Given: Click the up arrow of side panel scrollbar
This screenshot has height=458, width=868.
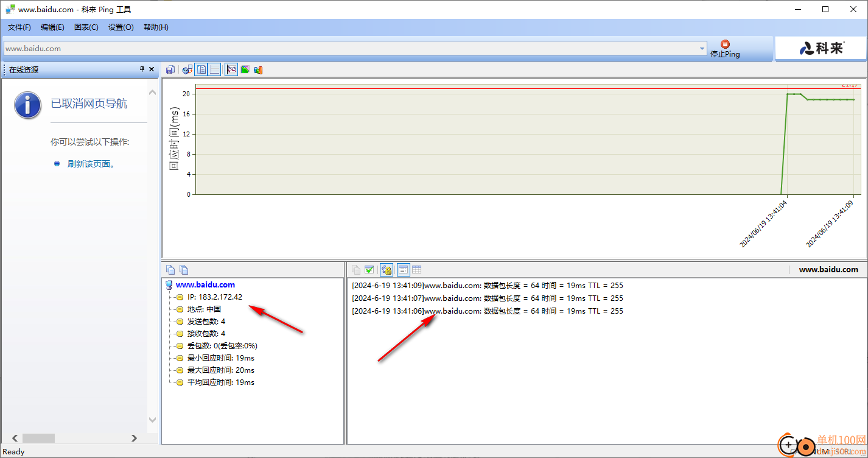Looking at the screenshot, I should (153, 92).
